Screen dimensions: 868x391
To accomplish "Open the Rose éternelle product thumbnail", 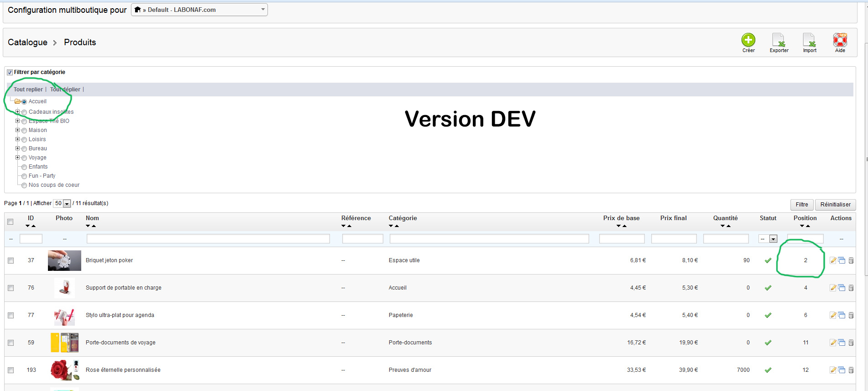I will 64,370.
